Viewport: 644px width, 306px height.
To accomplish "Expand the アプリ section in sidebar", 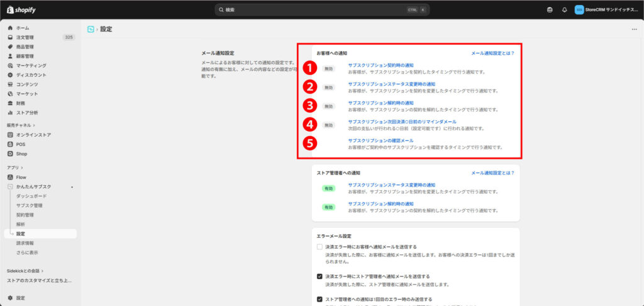I will tap(21, 168).
